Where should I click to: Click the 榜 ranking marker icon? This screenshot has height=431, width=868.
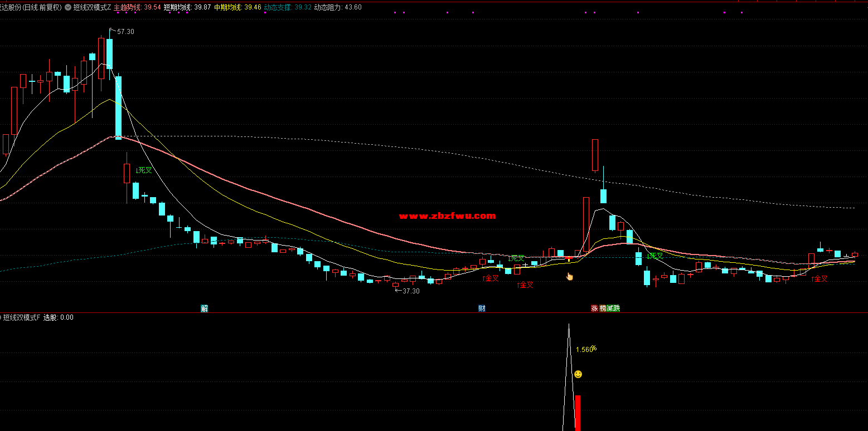[603, 308]
